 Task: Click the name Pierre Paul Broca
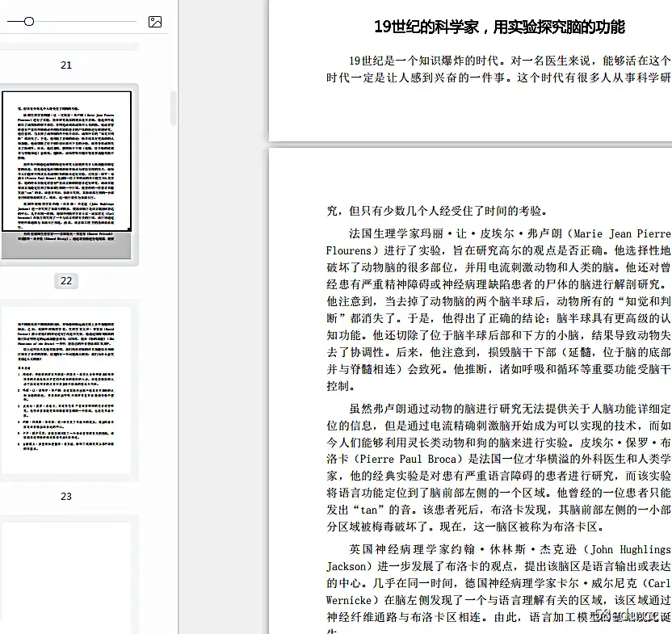coord(409,459)
